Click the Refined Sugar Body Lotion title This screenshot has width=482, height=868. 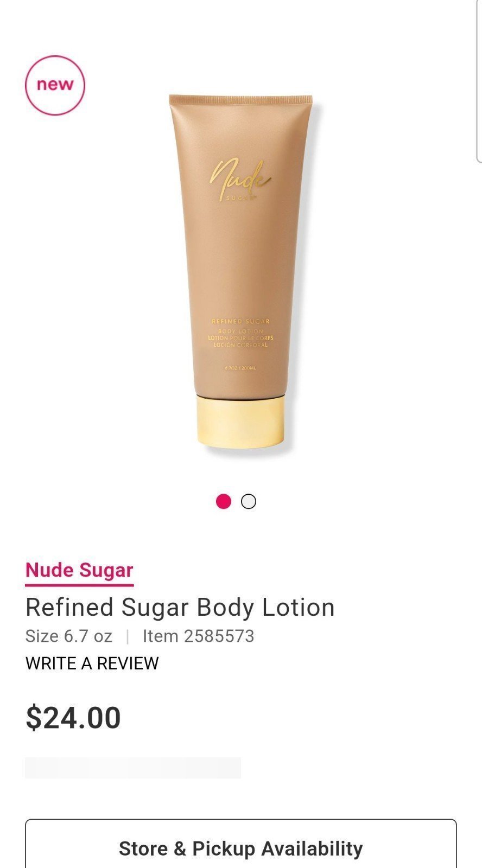point(180,608)
